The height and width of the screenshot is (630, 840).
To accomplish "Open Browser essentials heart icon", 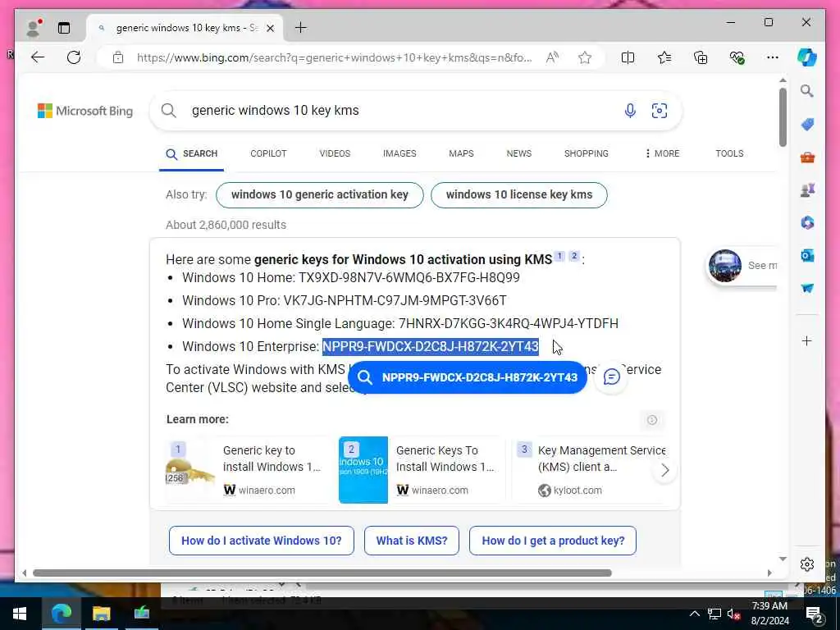I will click(737, 57).
